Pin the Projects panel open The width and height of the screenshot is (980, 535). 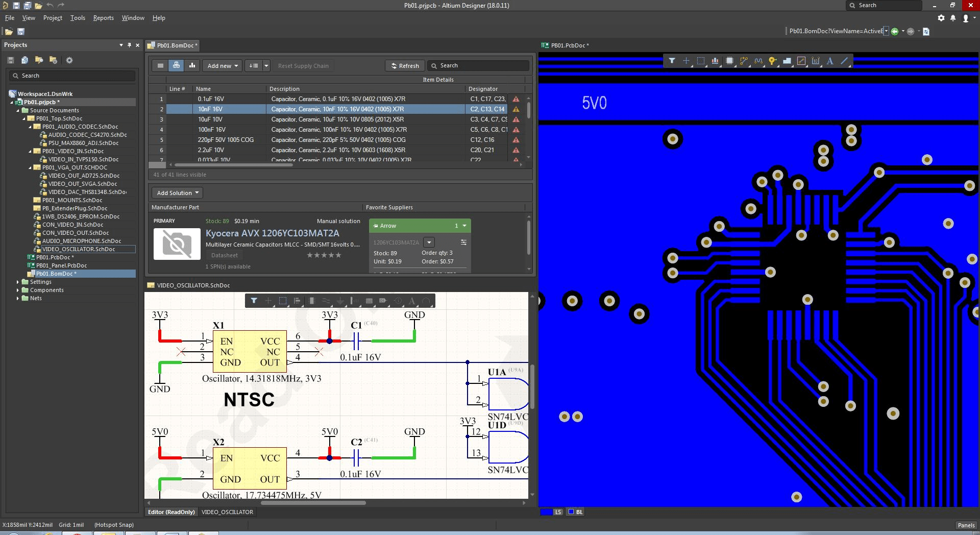click(x=129, y=45)
